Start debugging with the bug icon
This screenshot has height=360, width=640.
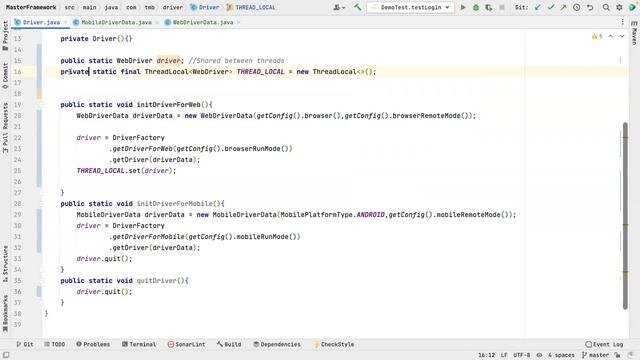[x=476, y=7]
